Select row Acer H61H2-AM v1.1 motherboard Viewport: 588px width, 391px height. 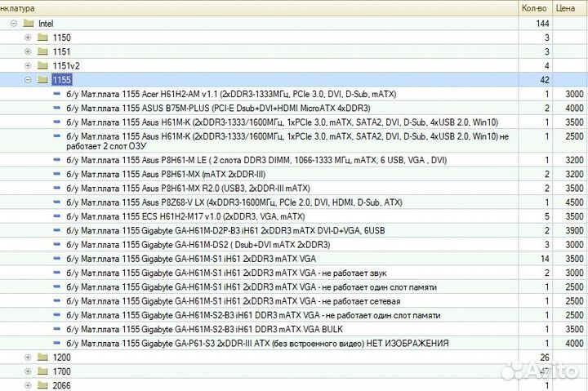click(294, 94)
